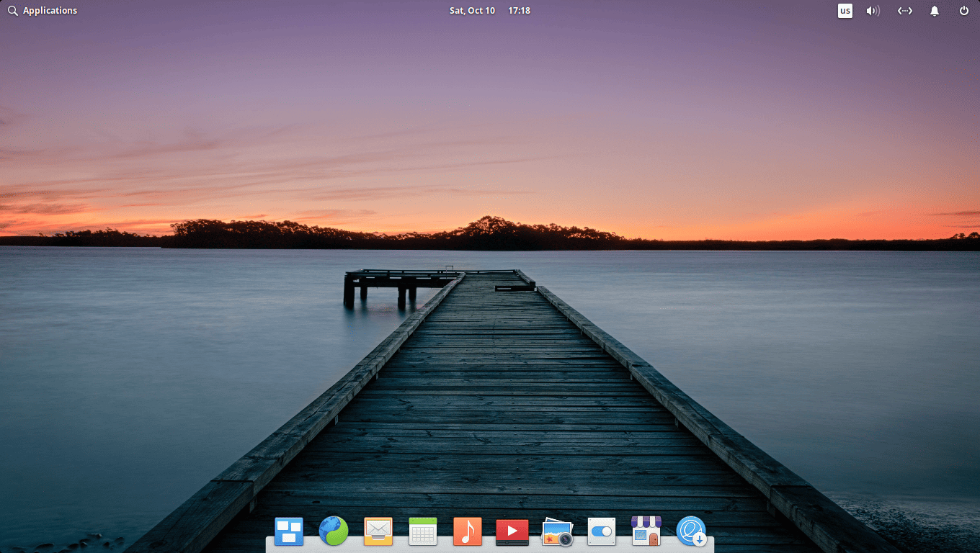Viewport: 980px width, 553px height.
Task: Open AppCenter storefront icon
Action: [x=646, y=532]
